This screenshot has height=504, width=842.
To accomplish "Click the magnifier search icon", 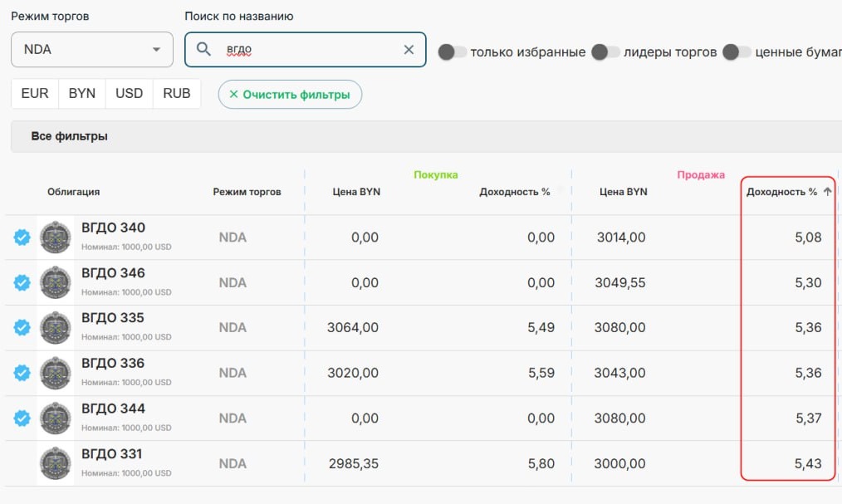I will tap(203, 50).
